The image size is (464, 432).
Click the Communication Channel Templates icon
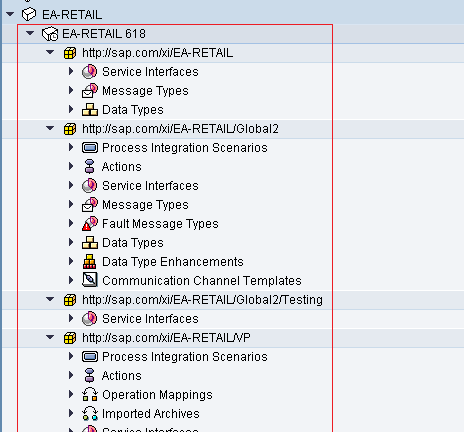[90, 280]
